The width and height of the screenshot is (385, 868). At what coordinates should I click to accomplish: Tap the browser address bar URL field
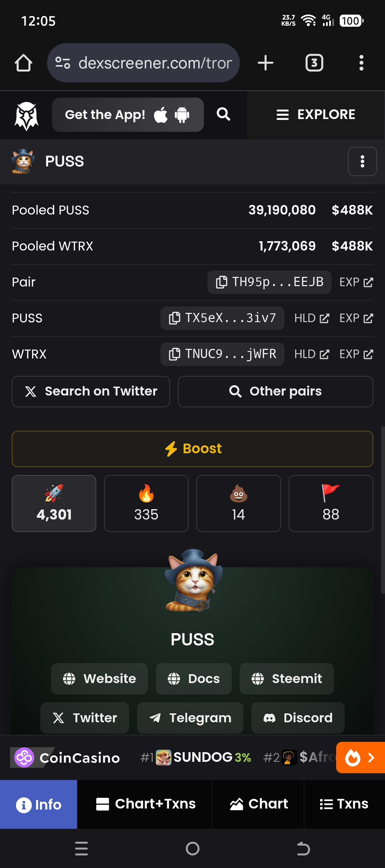click(143, 63)
